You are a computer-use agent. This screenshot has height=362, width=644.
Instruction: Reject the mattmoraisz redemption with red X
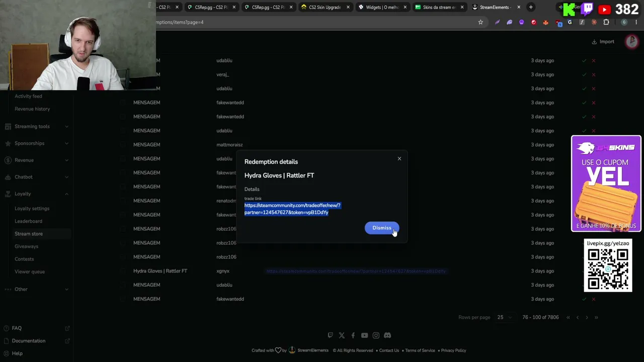(594, 145)
